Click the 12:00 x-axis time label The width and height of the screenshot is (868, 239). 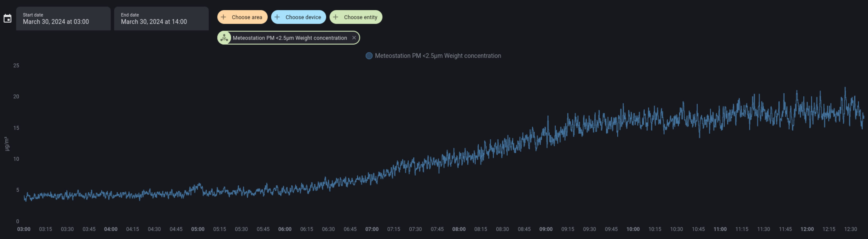[807, 229]
